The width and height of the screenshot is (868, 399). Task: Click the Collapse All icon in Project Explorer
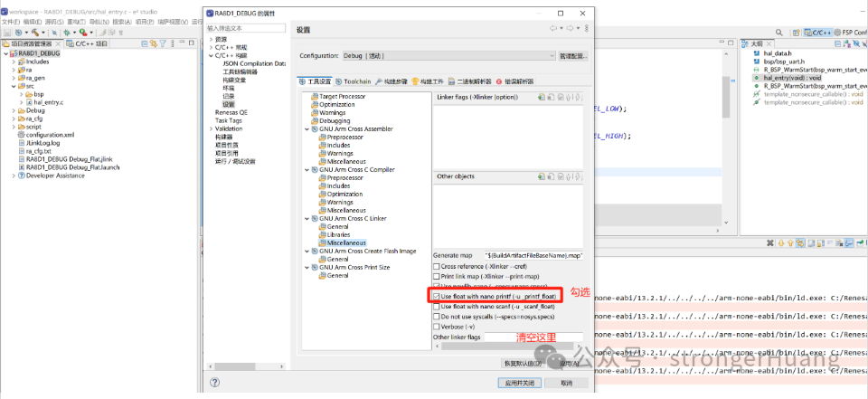pyautogui.click(x=145, y=43)
